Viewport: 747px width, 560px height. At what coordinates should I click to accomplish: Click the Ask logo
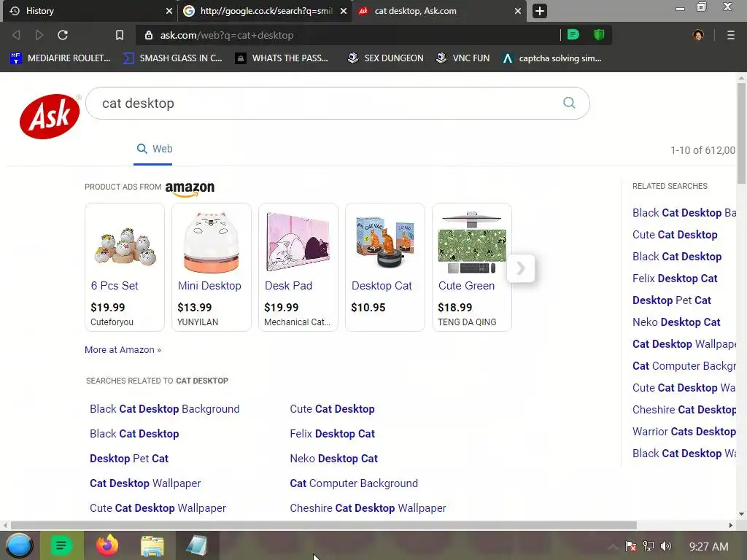(x=50, y=116)
